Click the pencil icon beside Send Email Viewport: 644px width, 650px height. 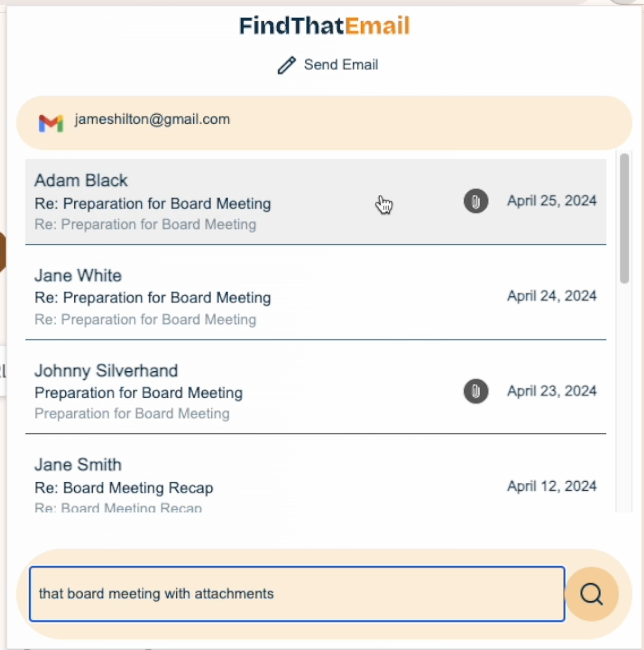tap(287, 65)
